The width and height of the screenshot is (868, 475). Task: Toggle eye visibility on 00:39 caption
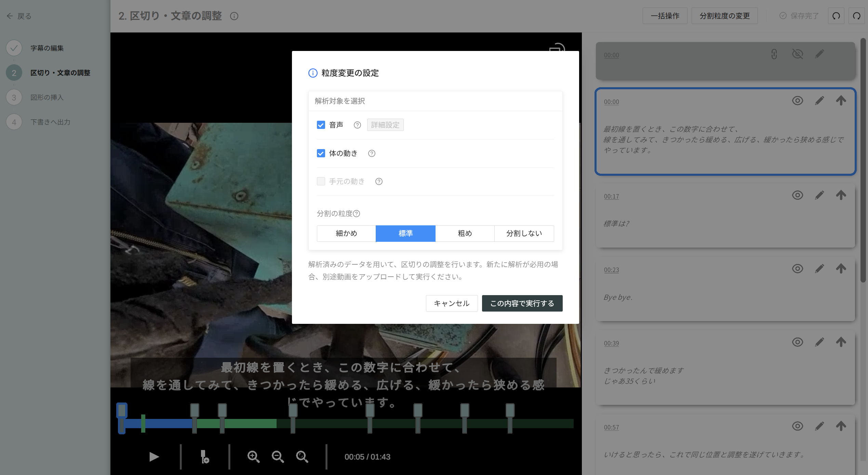[797, 342]
